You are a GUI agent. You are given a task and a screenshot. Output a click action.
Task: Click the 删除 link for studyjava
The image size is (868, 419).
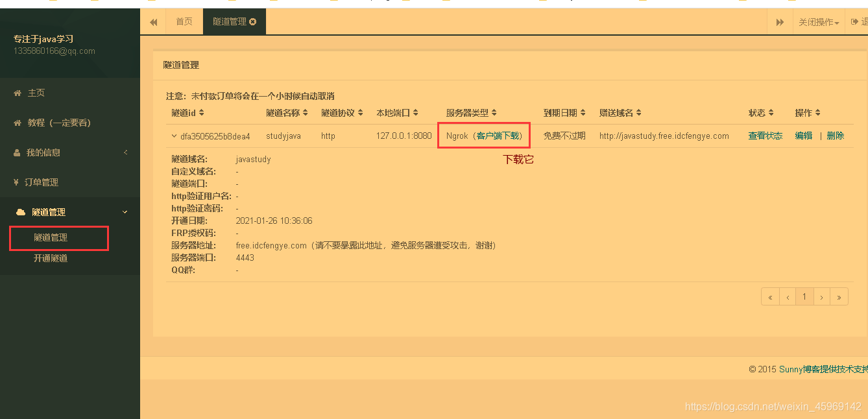tap(836, 136)
